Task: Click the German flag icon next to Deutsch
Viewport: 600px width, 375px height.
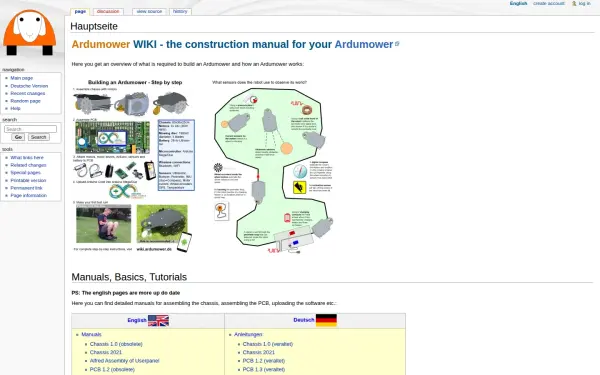Action: [326, 320]
